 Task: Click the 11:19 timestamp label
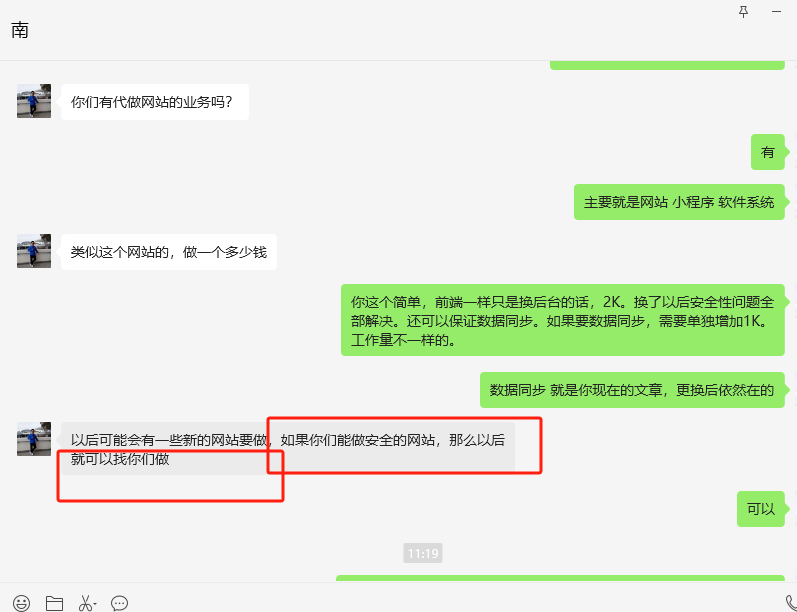pyautogui.click(x=422, y=553)
